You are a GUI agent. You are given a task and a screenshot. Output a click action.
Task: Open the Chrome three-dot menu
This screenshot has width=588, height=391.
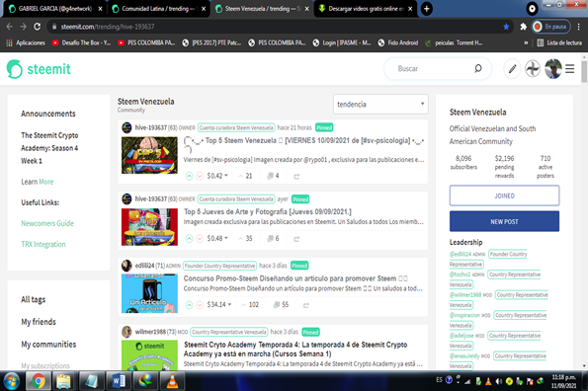(579, 27)
